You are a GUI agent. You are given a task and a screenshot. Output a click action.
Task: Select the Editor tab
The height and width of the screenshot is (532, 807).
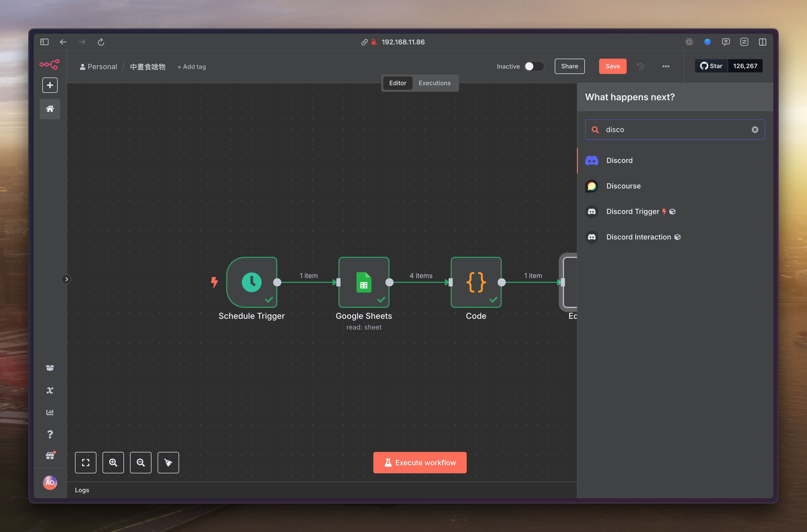pyautogui.click(x=398, y=83)
